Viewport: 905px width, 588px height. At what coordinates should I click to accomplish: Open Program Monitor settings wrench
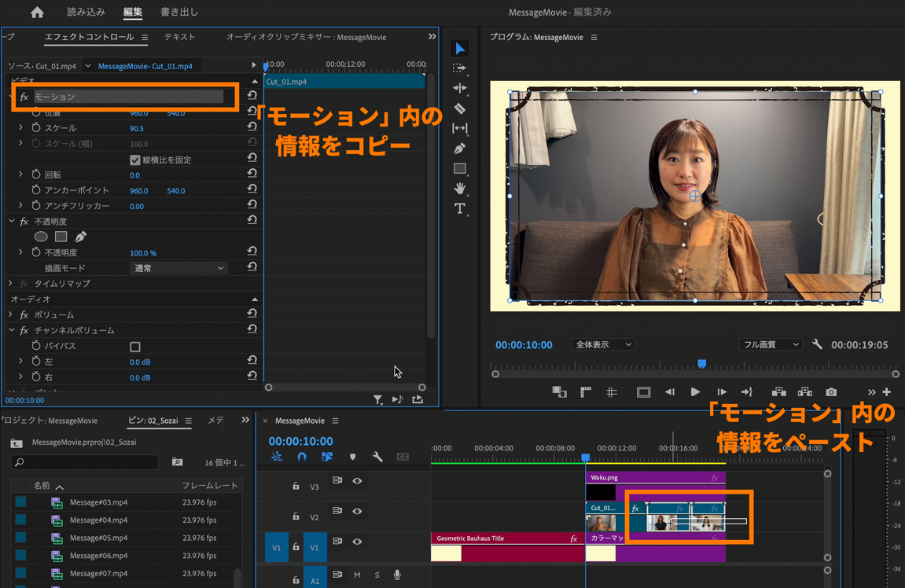pos(817,344)
